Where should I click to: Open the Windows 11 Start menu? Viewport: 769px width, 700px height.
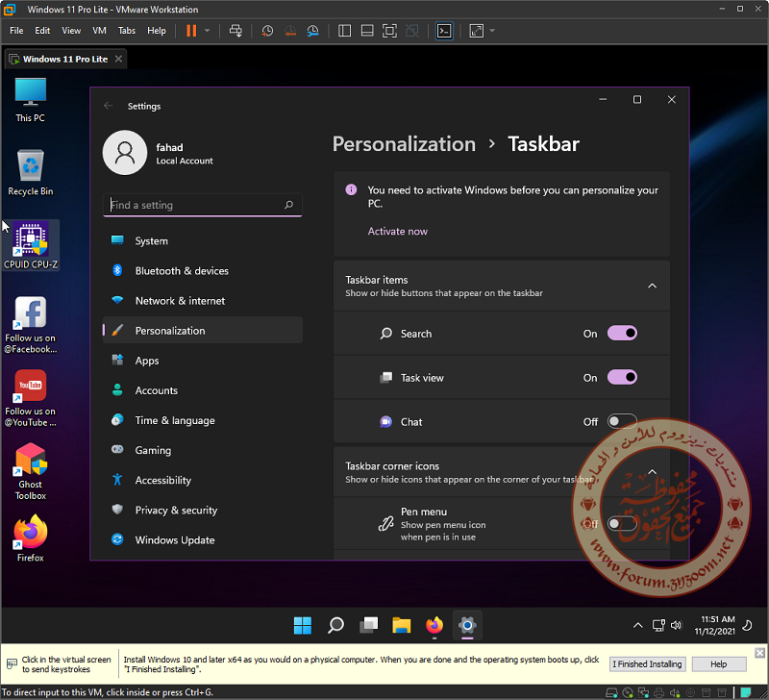303,625
